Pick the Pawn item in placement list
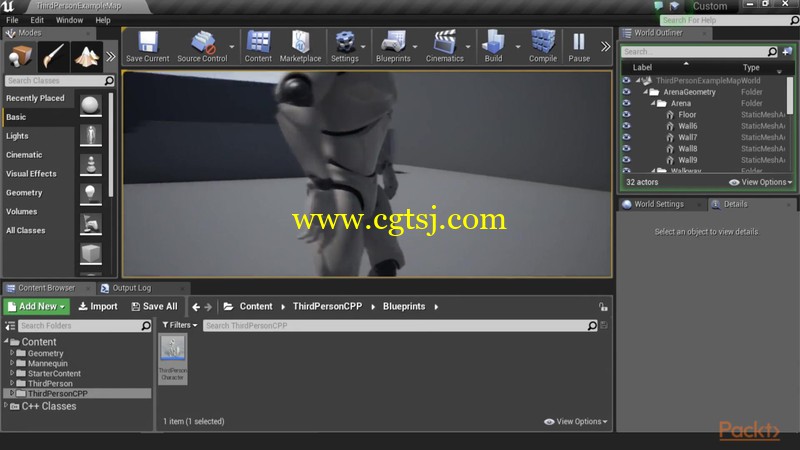This screenshot has width=800, height=450. [91, 165]
